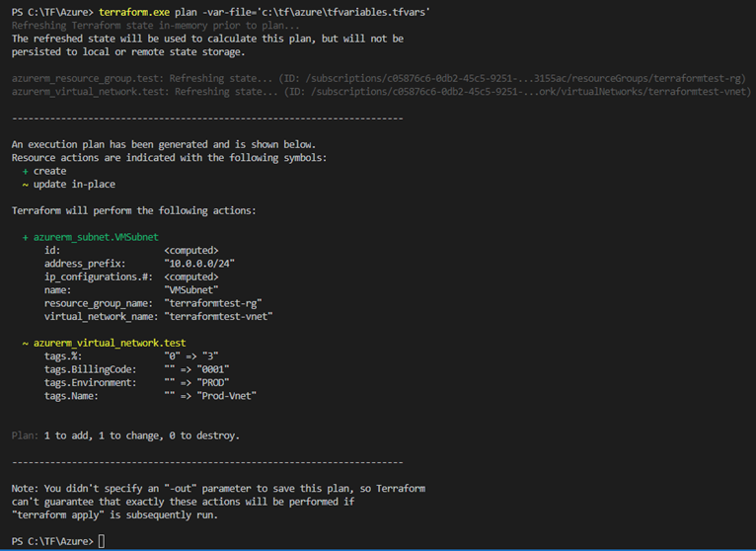Click the virtual_network_name value terraformtest-vnet
756x551 pixels.
[x=218, y=317]
